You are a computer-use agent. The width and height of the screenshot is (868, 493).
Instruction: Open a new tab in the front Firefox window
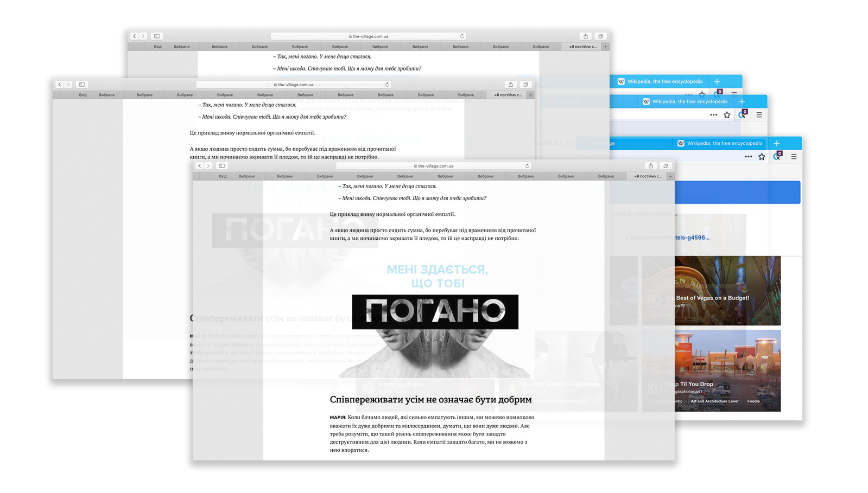[777, 143]
